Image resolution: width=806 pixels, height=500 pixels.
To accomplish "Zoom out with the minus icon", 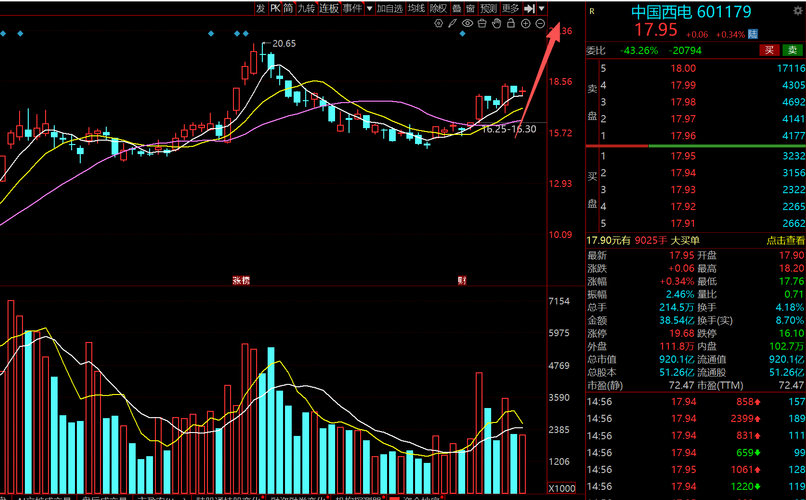I will coord(540,23).
